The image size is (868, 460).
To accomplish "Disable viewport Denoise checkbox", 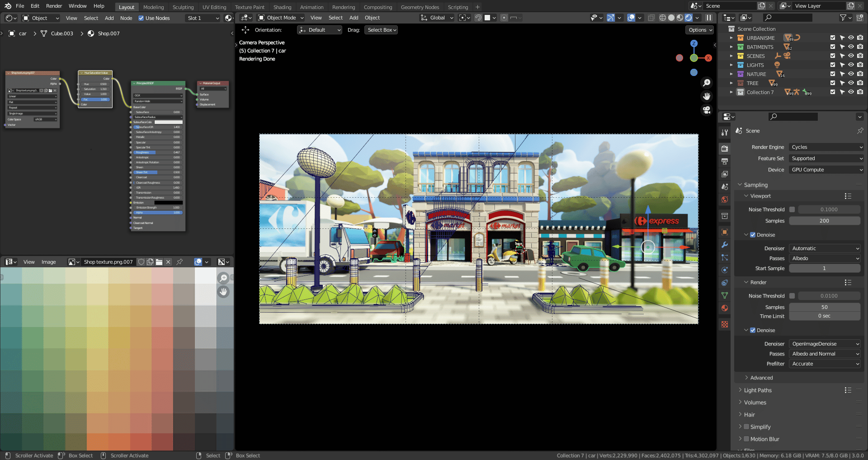I will [x=753, y=235].
